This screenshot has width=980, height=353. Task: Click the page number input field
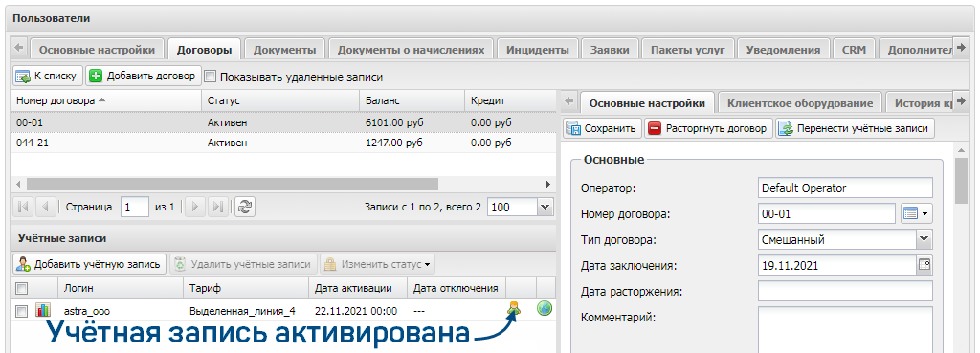click(x=135, y=207)
